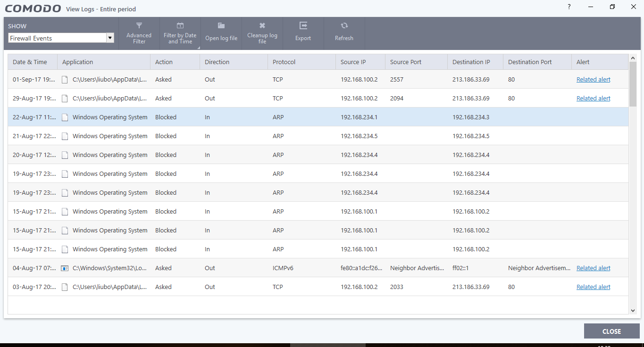Expand the SHOW Firewall Events dropdown
This screenshot has height=347, width=644.
110,38
